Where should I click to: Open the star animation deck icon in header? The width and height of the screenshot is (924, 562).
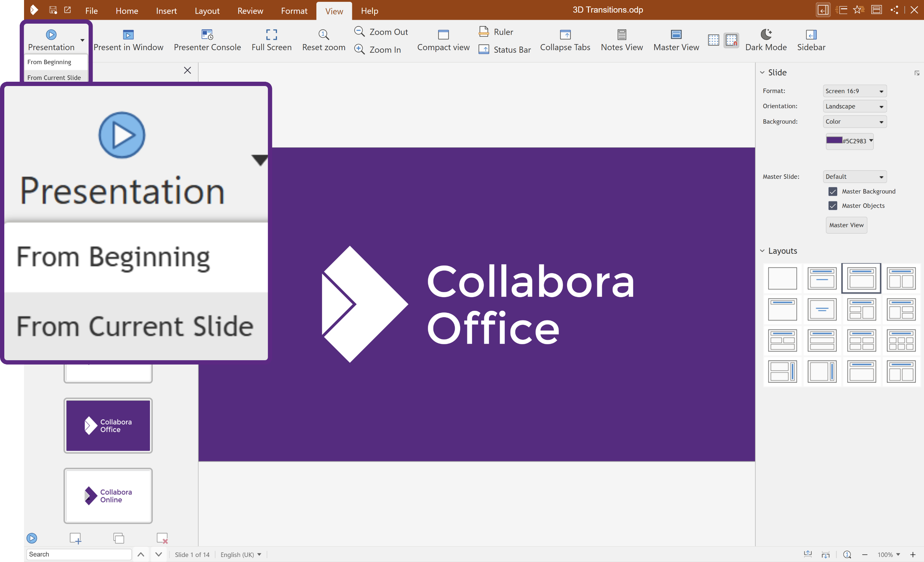point(858,10)
